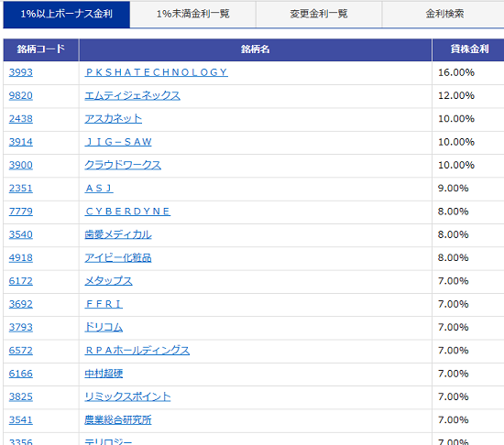Open stock code link 6572

tap(21, 351)
